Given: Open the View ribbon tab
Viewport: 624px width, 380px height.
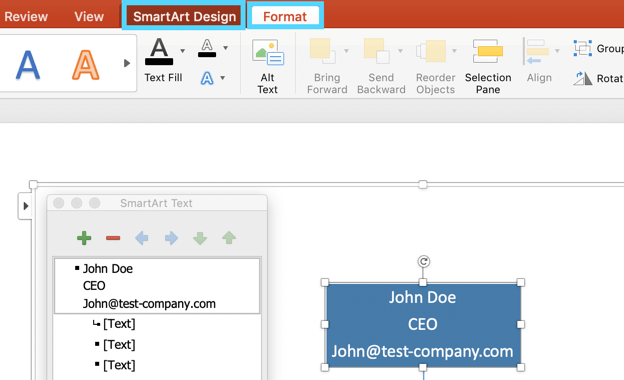Looking at the screenshot, I should click(89, 17).
